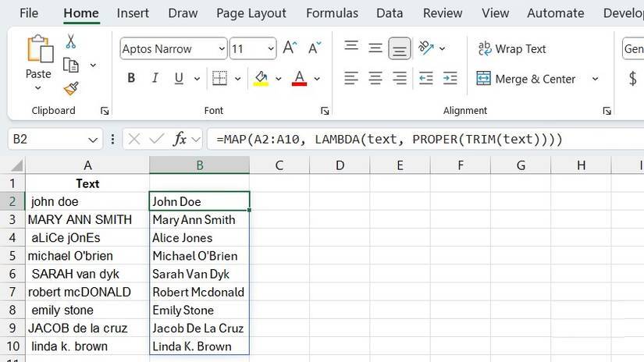
Task: Toggle Wrap Text
Action: click(512, 49)
